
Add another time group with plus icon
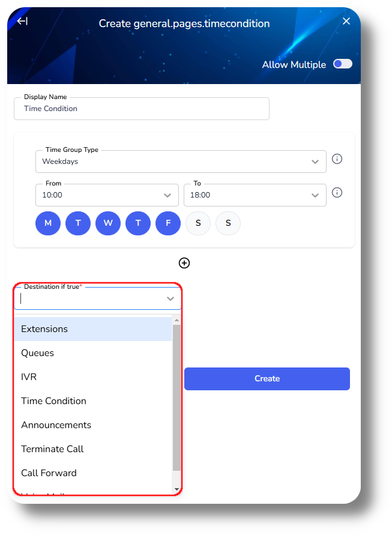coord(184,263)
